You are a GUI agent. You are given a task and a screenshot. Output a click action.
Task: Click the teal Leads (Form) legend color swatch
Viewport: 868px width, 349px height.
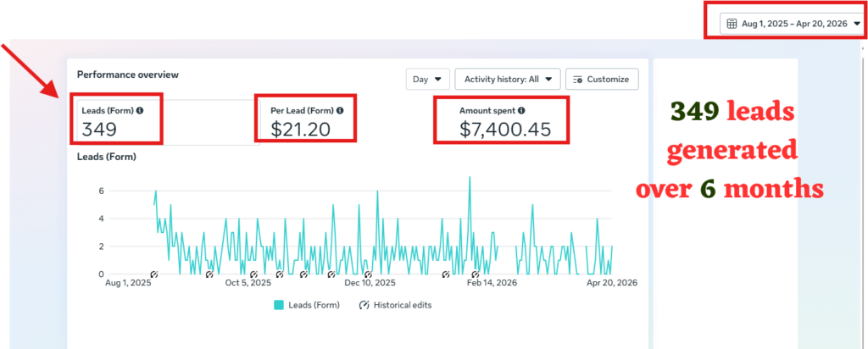point(279,305)
